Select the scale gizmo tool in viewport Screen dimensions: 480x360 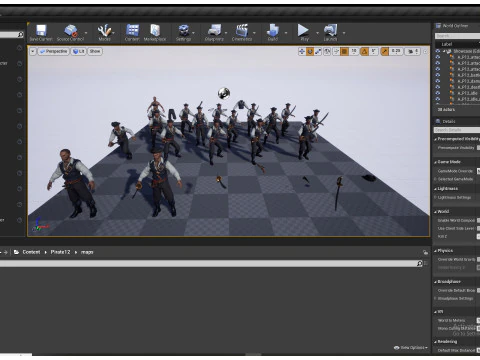point(318,51)
